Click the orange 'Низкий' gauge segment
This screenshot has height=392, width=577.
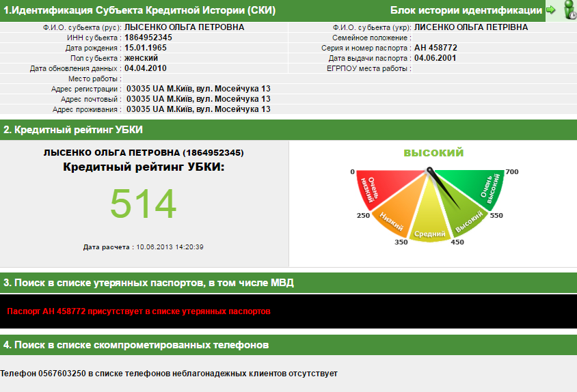394,221
